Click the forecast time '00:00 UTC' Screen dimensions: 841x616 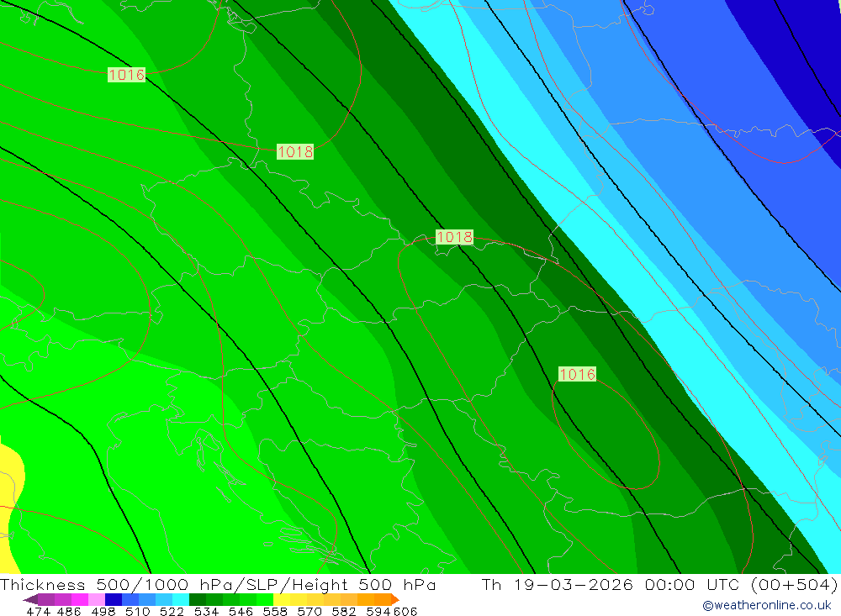coord(691,584)
